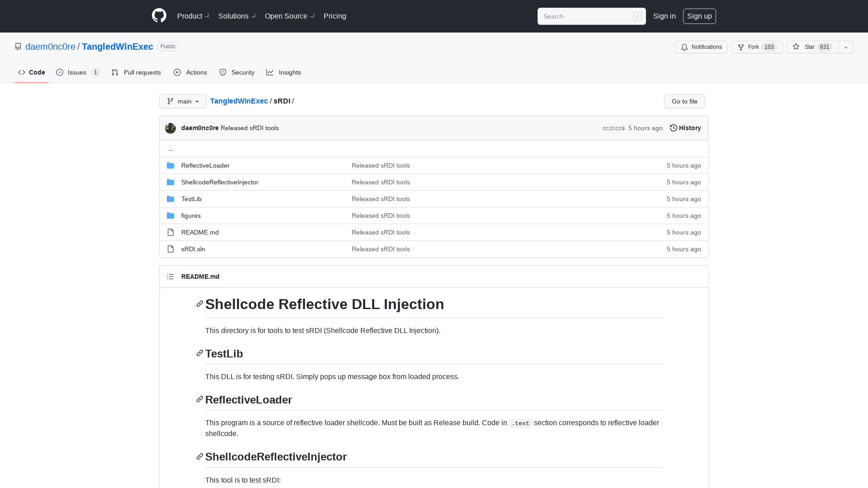
Task: Open the ShellcodeReflectiveInjector folder name
Action: point(220,182)
